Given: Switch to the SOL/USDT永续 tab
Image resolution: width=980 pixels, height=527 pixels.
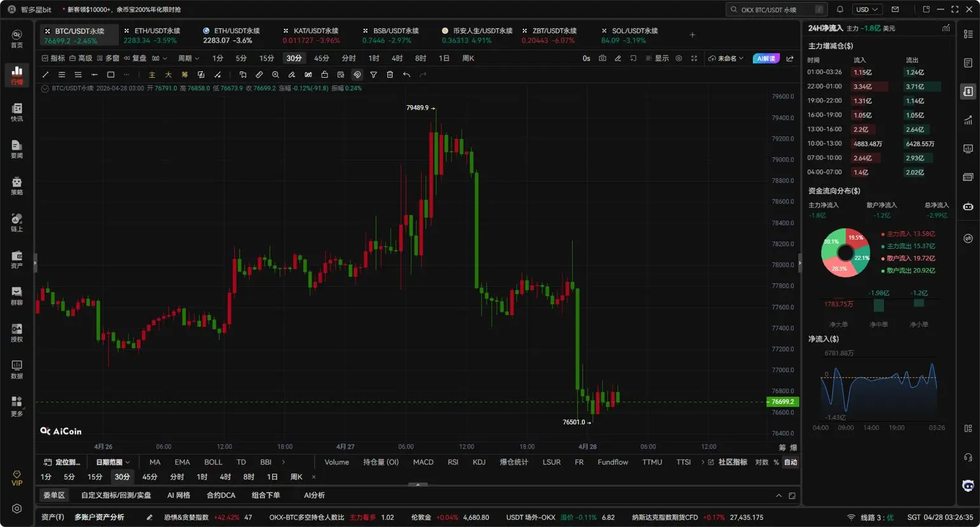Looking at the screenshot, I should coord(630,35).
